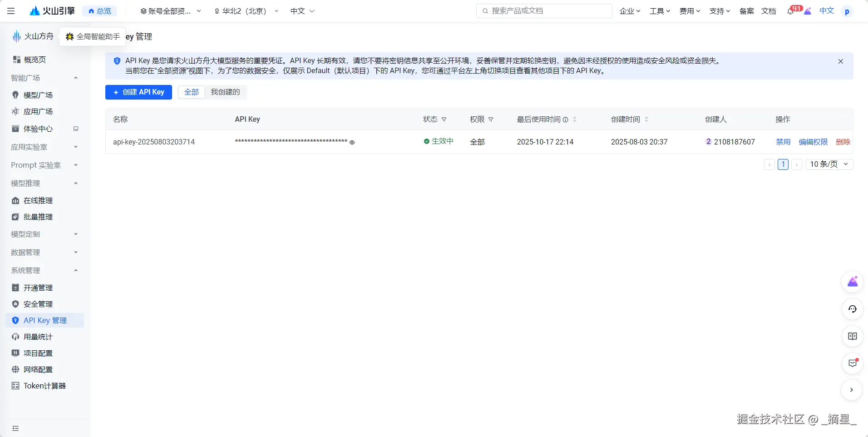Open the 华北2（北京）region dropdown
This screenshot has width=868, height=437.
click(246, 11)
